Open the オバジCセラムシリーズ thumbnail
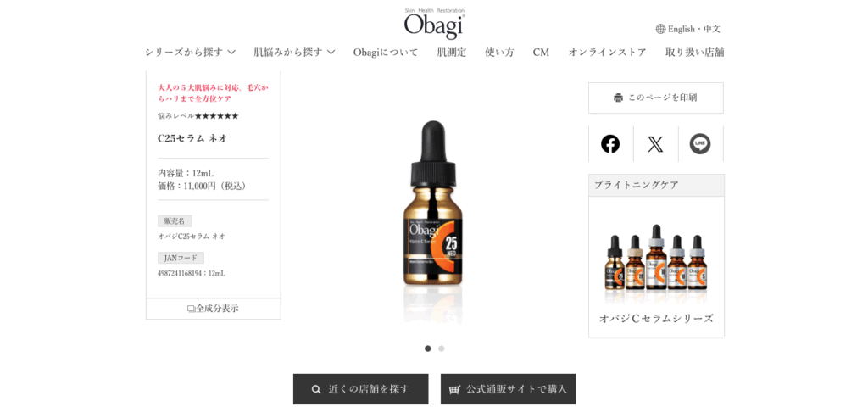 656,266
